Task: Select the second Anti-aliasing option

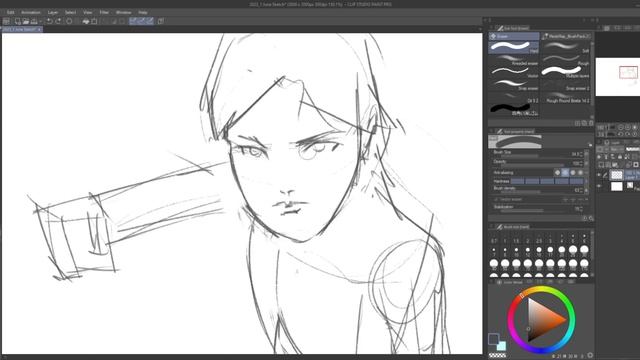Action: [565, 173]
